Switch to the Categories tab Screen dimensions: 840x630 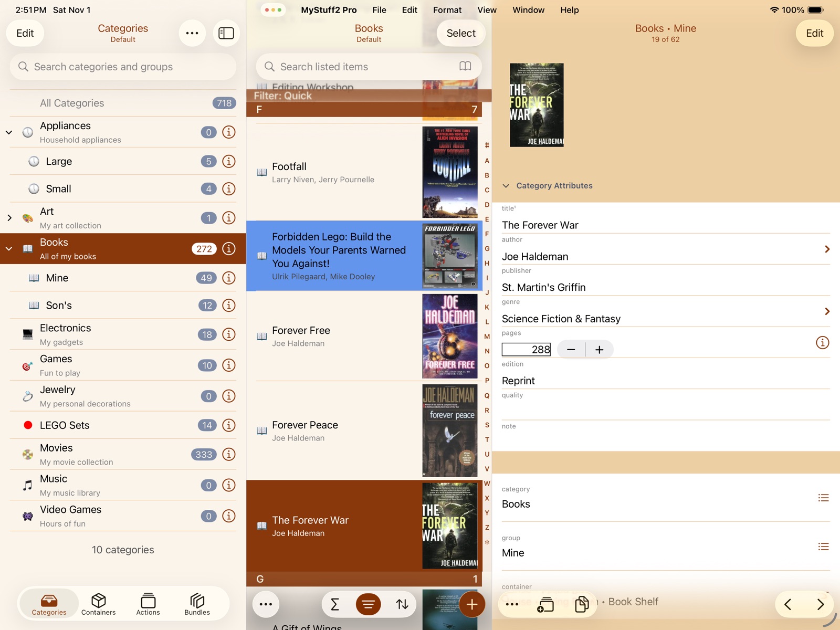coord(49,604)
